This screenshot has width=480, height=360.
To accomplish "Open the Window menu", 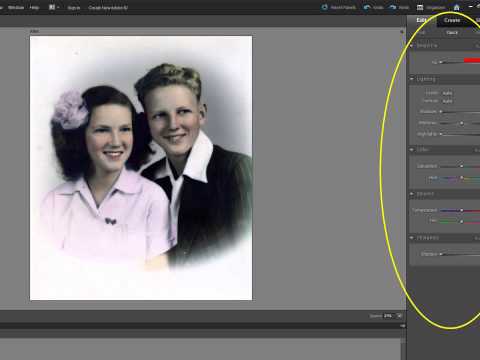I will click(16, 7).
